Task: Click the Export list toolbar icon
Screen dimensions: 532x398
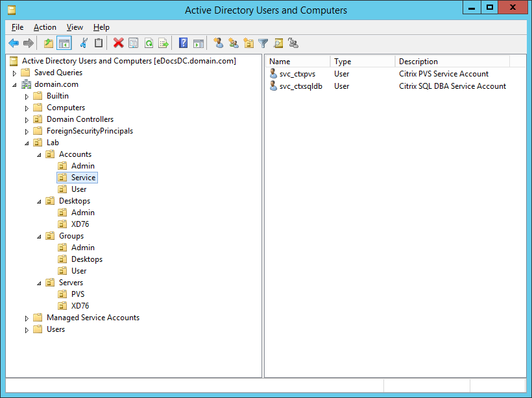Action: point(163,43)
